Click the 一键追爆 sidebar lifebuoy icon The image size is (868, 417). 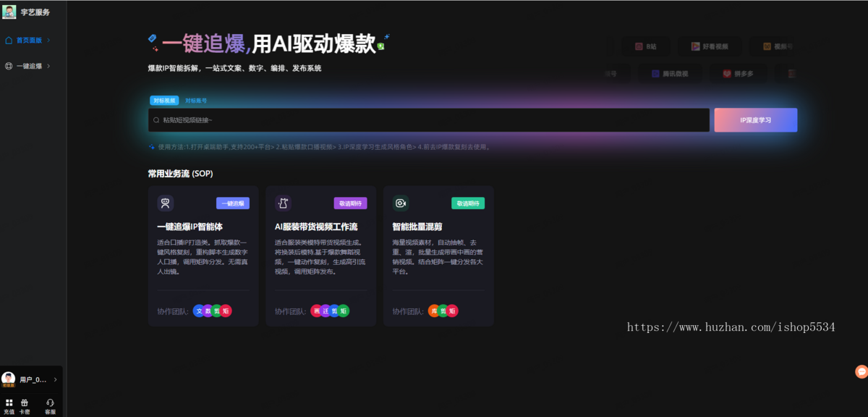tap(9, 66)
